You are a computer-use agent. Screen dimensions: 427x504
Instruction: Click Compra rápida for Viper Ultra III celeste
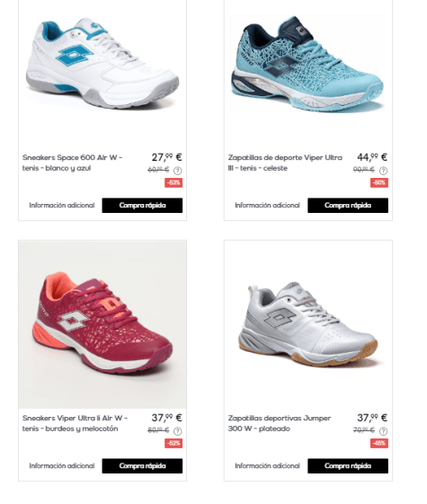348,206
